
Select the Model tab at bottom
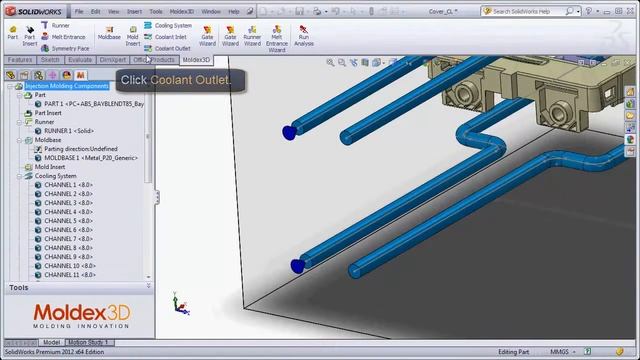click(x=51, y=342)
